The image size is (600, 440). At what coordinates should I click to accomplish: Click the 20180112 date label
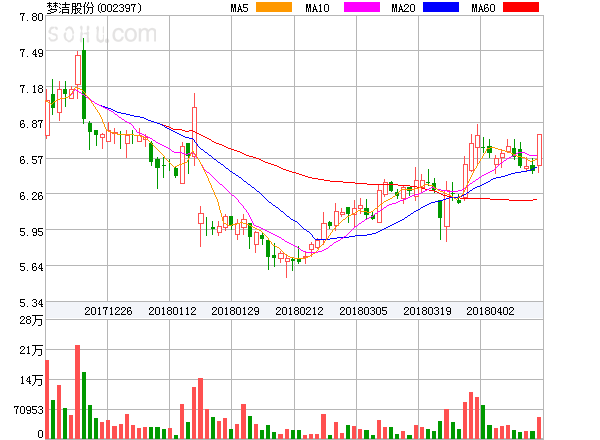click(x=172, y=311)
